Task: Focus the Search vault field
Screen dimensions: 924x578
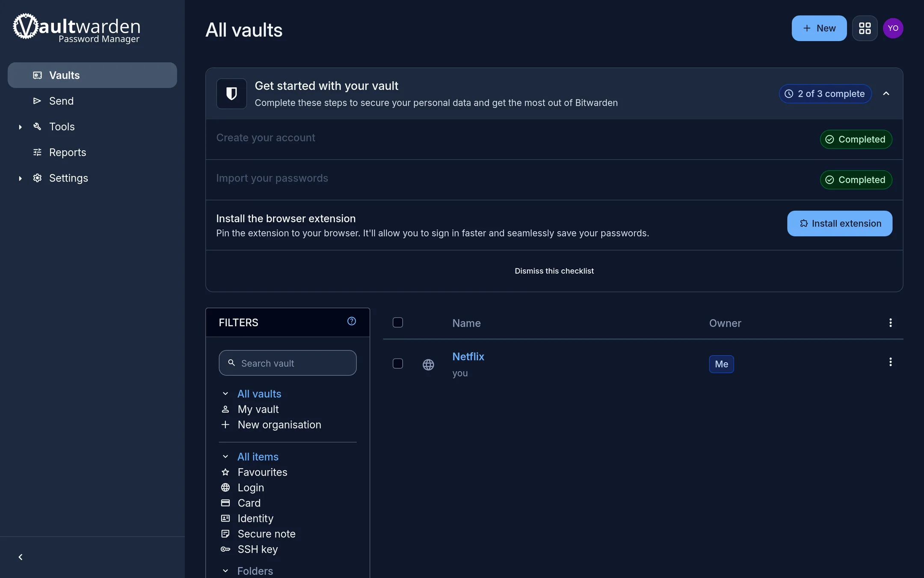Action: coord(287,363)
